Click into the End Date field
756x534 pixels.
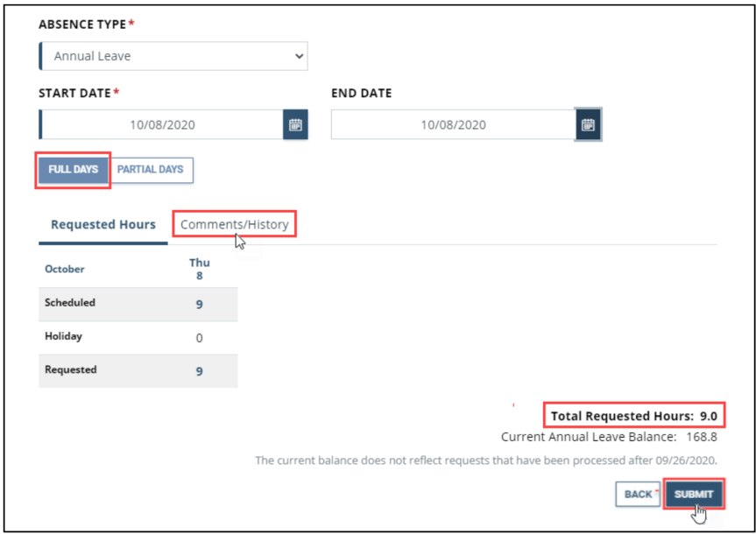(x=453, y=124)
